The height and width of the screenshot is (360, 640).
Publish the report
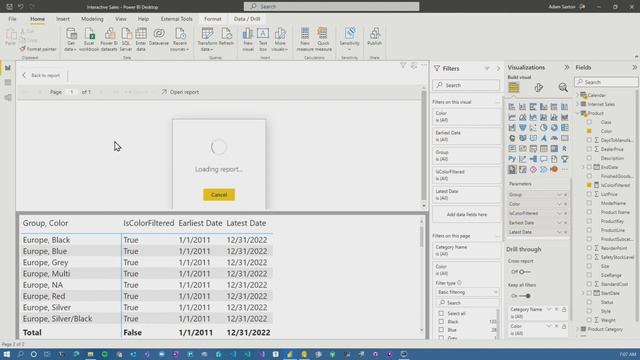pyautogui.click(x=374, y=37)
